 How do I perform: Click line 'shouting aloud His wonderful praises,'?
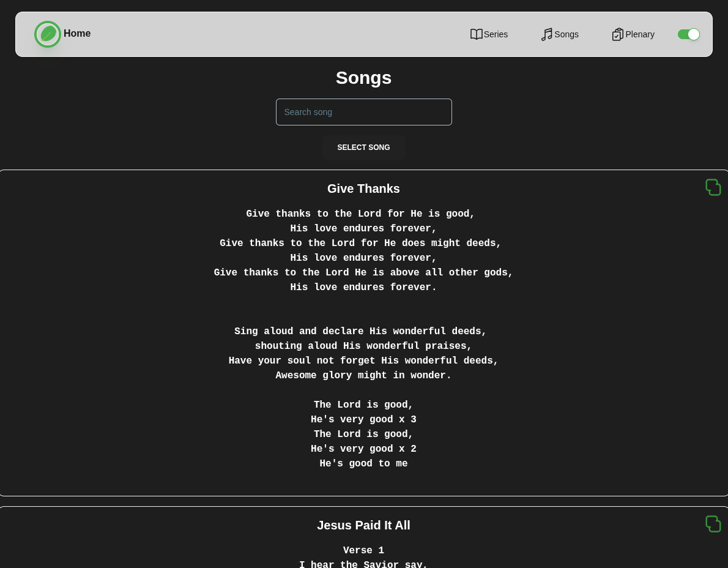click(x=363, y=346)
